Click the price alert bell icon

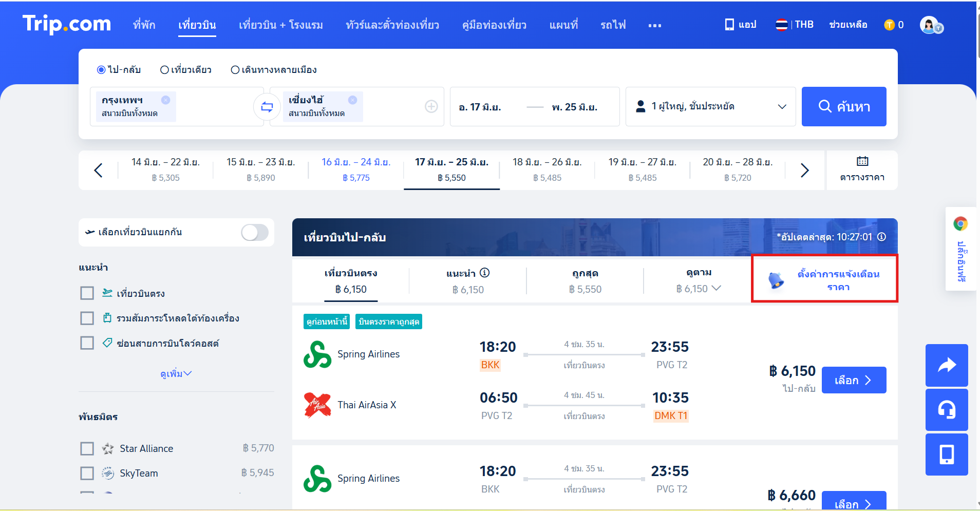tap(776, 280)
